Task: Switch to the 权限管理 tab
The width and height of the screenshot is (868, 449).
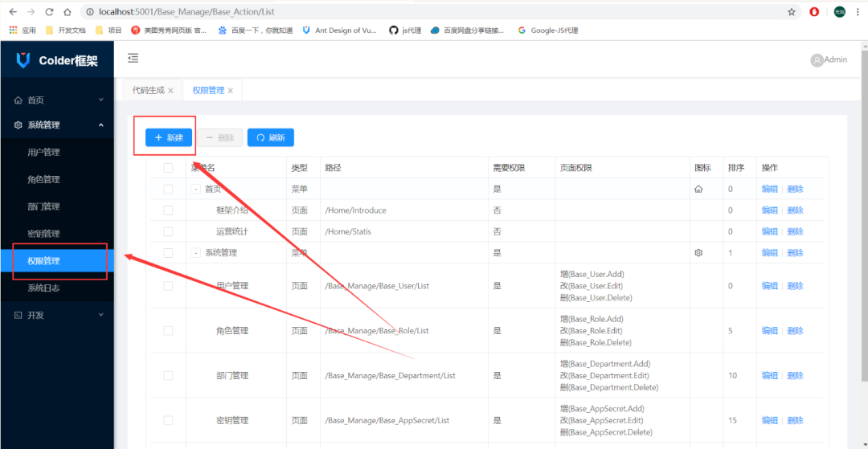Action: tap(208, 90)
